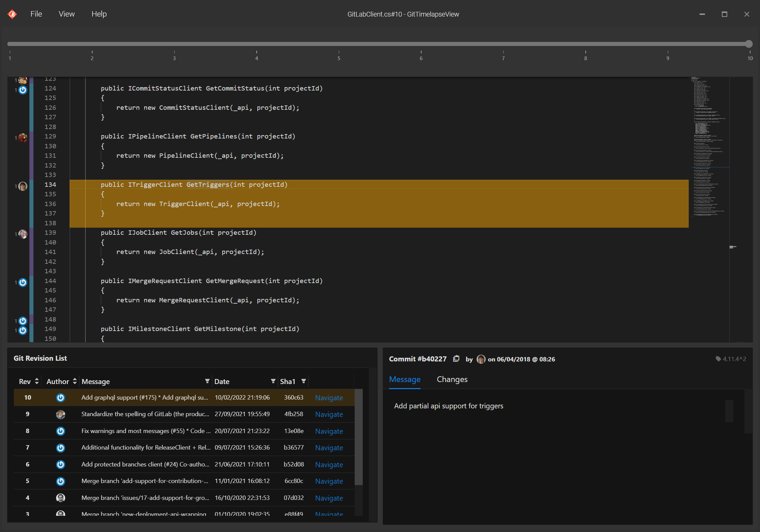Click author avatar in revision 9 row
The width and height of the screenshot is (760, 532).
pos(60,414)
